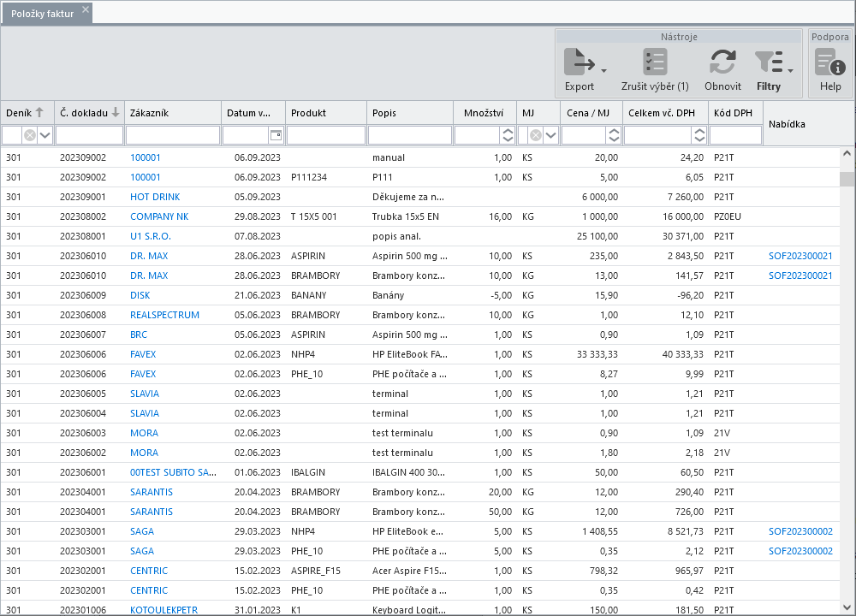This screenshot has width=856, height=616.
Task: Click the Cena / MJ filter stepper
Action: 614,135
